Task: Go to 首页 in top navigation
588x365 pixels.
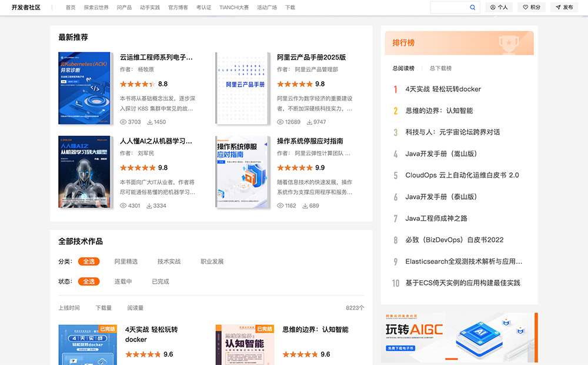Action: coord(71,8)
